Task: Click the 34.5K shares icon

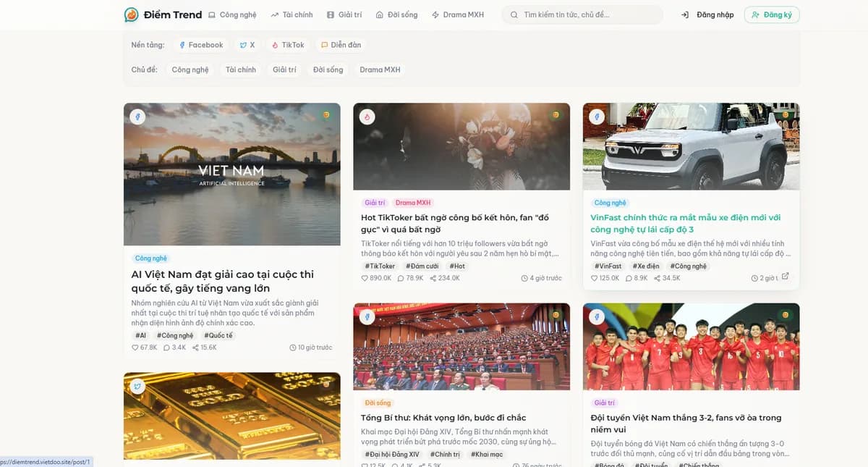Action: (657, 278)
